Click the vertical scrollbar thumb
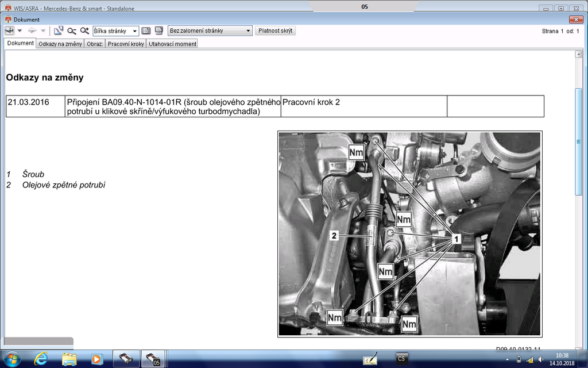 pos(578,141)
